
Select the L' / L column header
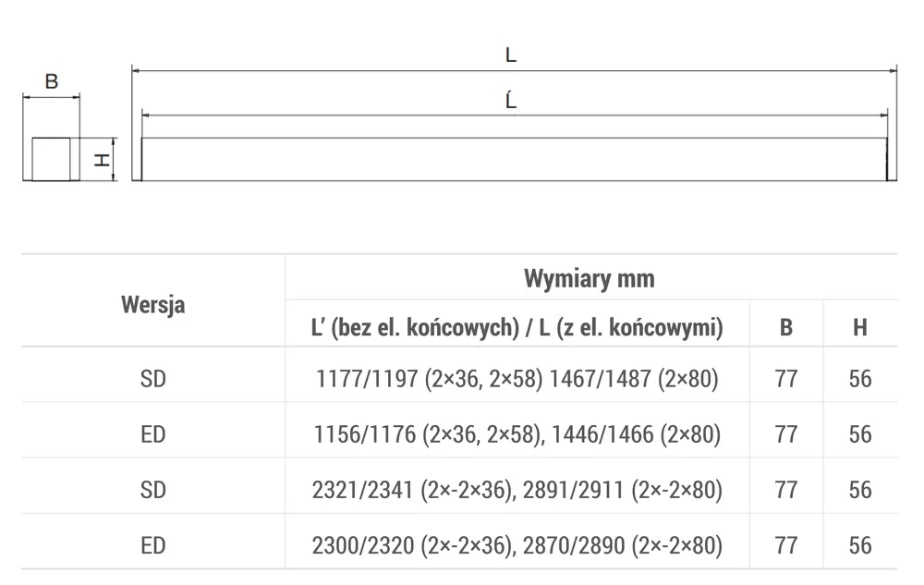tap(517, 327)
